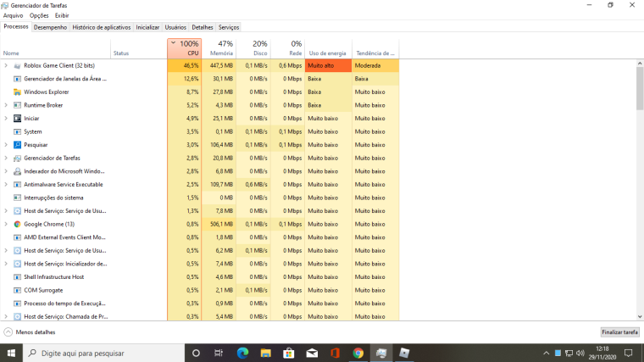Screen dimensions: 644x362
Task: Click the taskbar search box
Action: 103,353
